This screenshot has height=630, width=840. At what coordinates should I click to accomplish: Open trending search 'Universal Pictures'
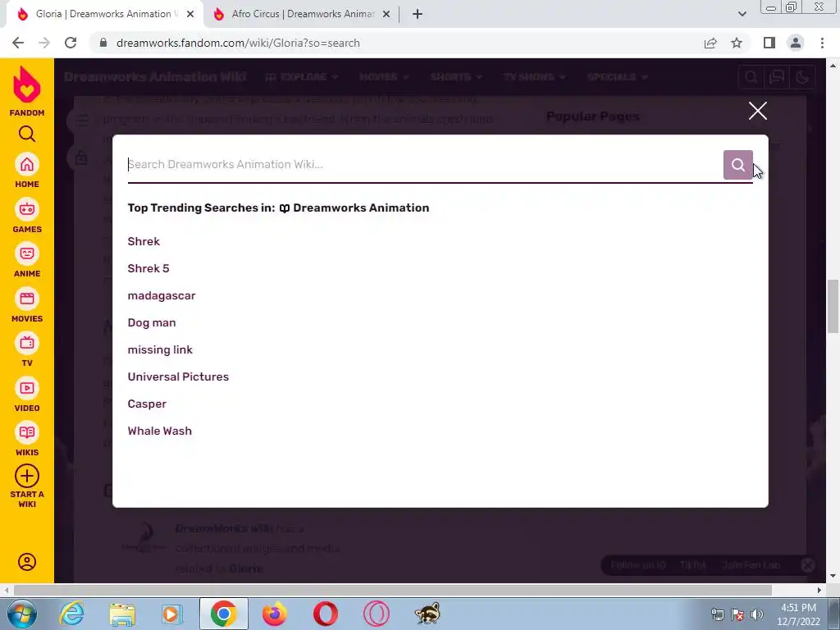178,377
